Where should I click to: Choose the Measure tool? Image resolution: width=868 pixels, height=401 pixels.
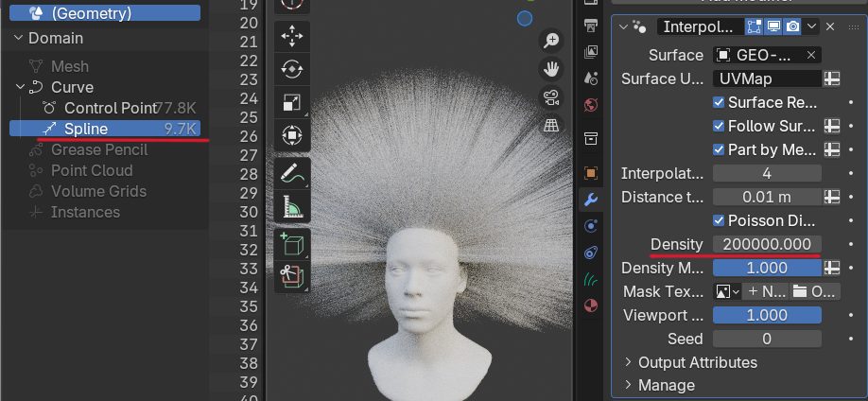click(291, 206)
